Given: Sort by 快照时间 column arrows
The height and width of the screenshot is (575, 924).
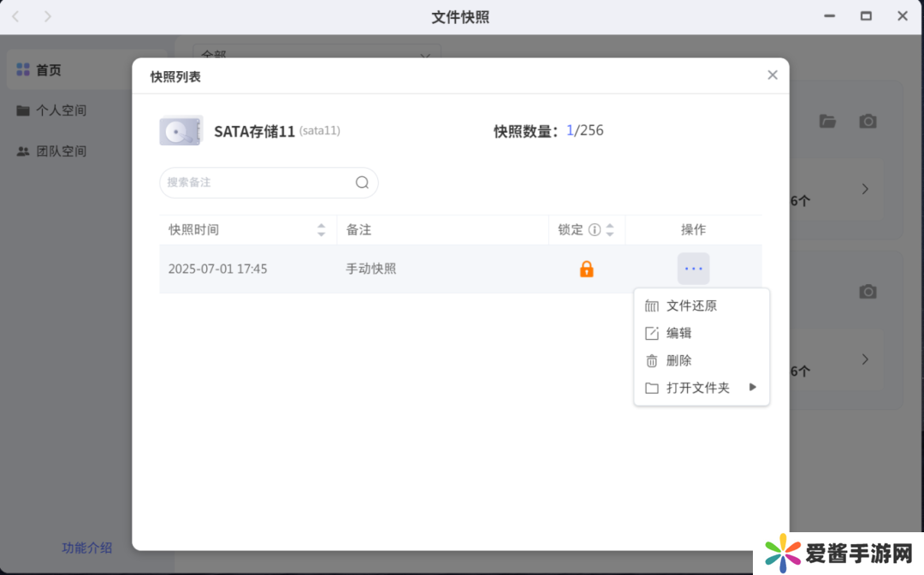Looking at the screenshot, I should (321, 229).
